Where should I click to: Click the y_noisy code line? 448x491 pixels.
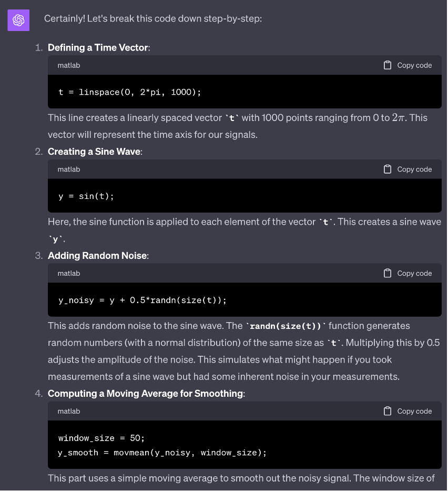click(x=142, y=300)
